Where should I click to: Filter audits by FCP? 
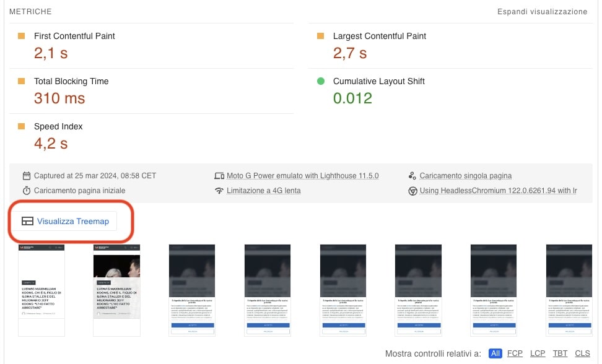[x=515, y=353]
